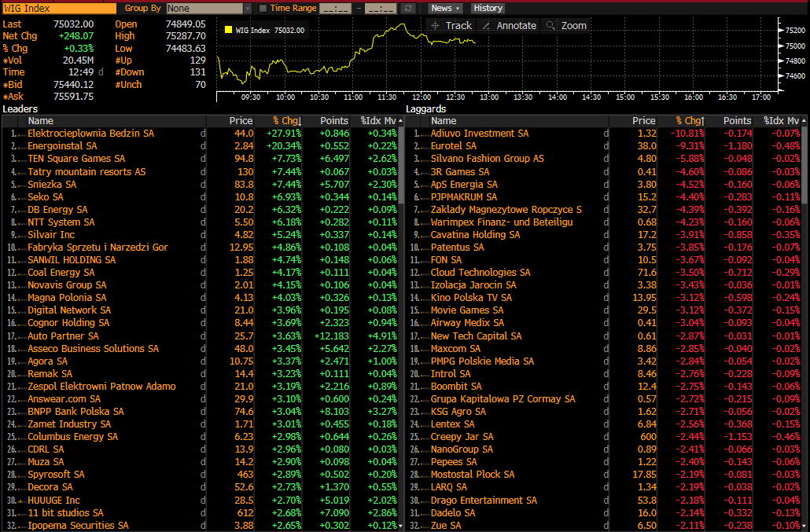The width and height of the screenshot is (810, 532).
Task: Select the Annotate pencil tool
Action: click(486, 26)
